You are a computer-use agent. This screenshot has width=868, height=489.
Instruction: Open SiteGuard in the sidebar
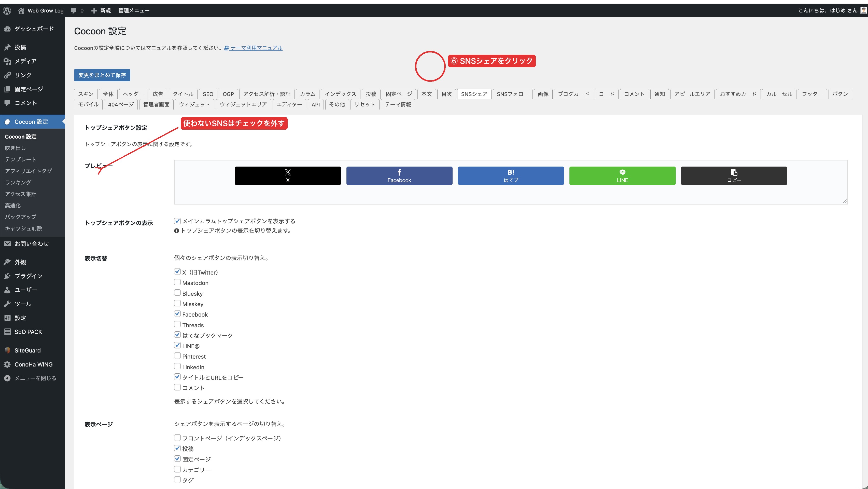coord(32,350)
